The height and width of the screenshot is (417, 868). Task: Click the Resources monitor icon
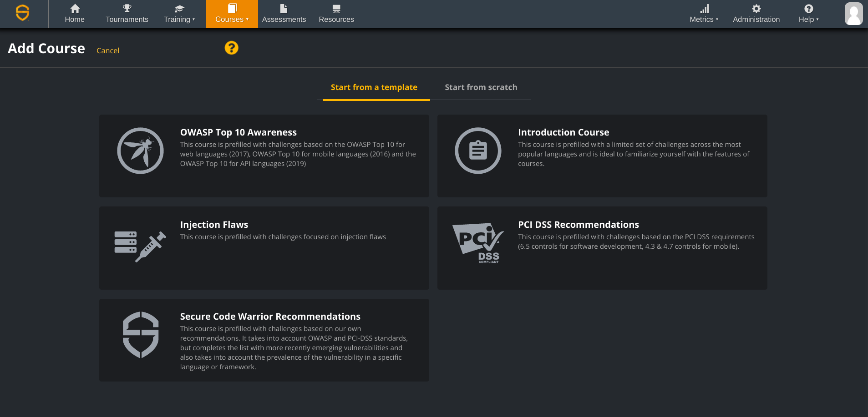point(336,9)
